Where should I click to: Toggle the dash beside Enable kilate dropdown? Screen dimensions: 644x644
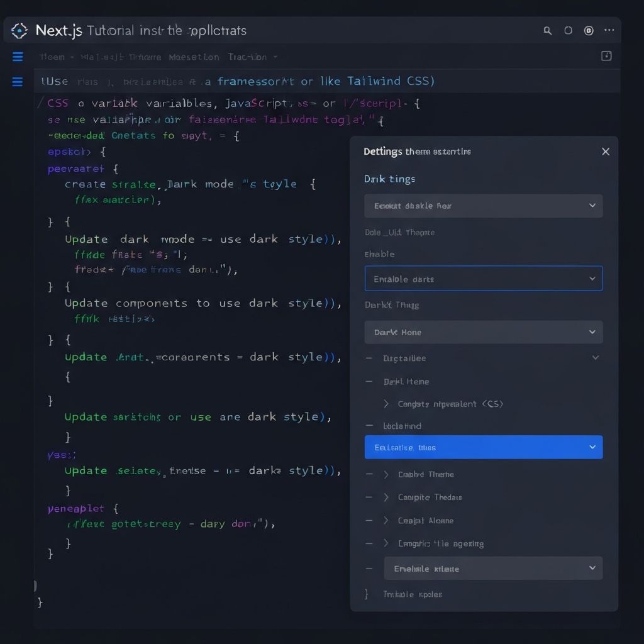click(x=370, y=568)
